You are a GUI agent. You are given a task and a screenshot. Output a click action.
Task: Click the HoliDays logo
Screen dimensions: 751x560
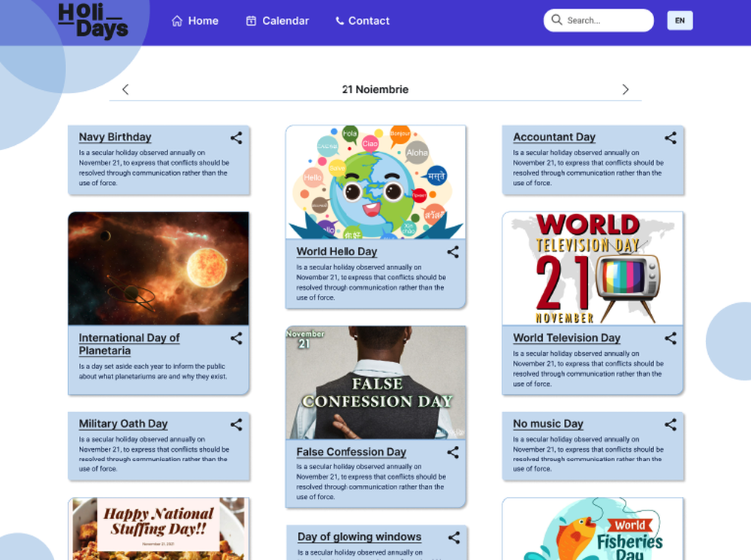(93, 20)
